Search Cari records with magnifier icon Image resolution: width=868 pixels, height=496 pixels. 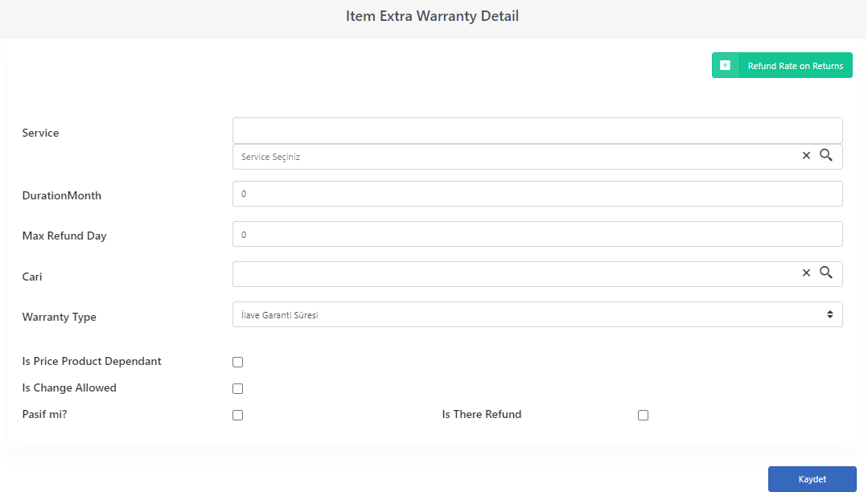[826, 273]
